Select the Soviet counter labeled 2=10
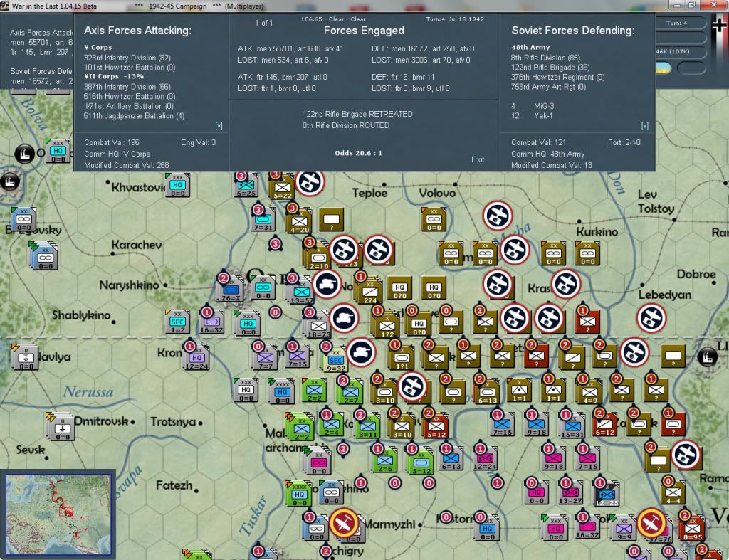The height and width of the screenshot is (560, 729). tap(319, 258)
